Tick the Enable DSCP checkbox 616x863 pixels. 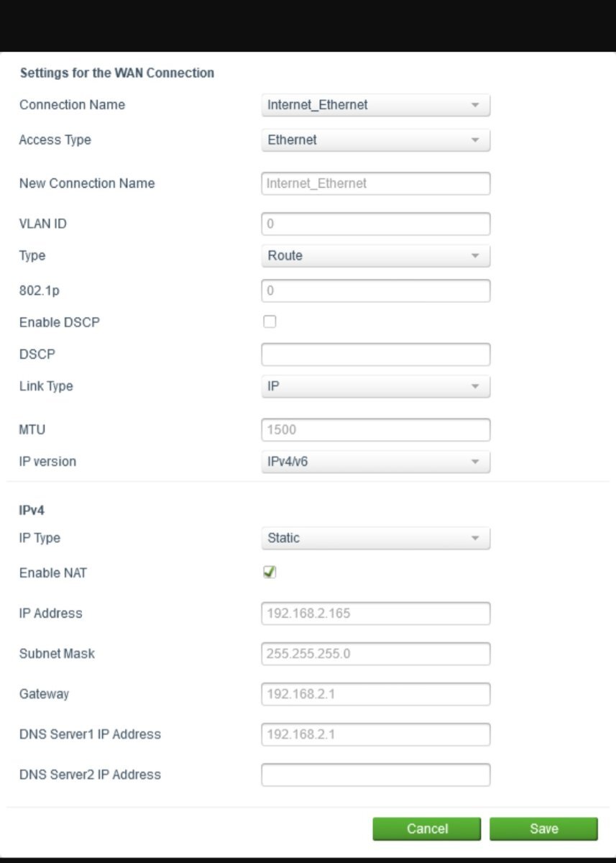pyautogui.click(x=270, y=322)
